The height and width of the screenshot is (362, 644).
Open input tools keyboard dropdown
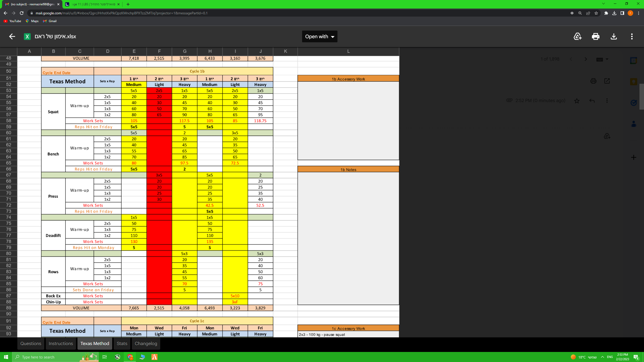[x=602, y=59]
